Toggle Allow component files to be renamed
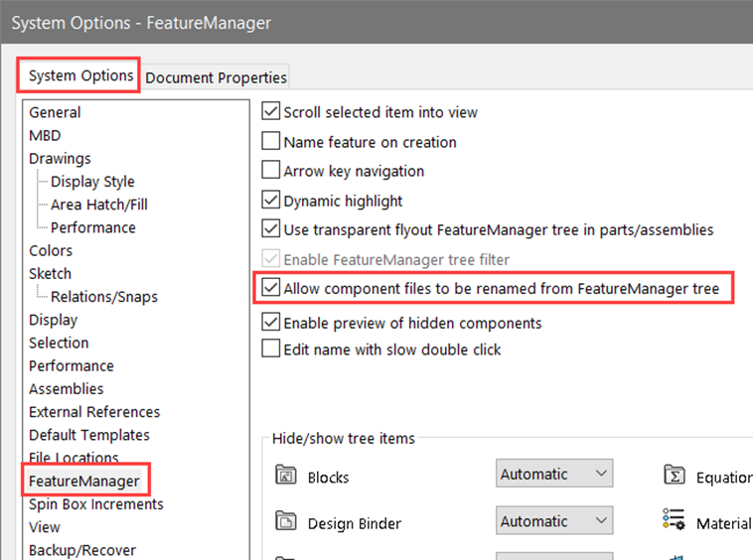753x560 pixels. click(270, 287)
